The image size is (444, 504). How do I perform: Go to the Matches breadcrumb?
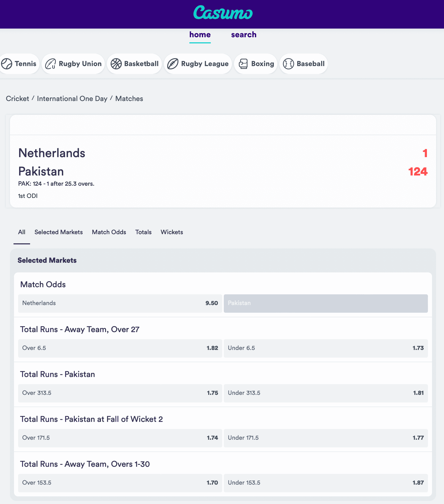(129, 99)
